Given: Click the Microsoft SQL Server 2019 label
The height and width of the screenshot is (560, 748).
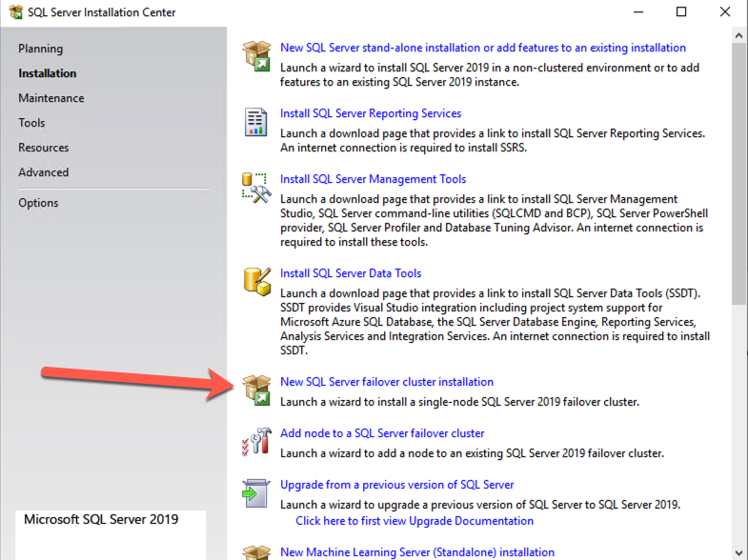Looking at the screenshot, I should pos(101,519).
